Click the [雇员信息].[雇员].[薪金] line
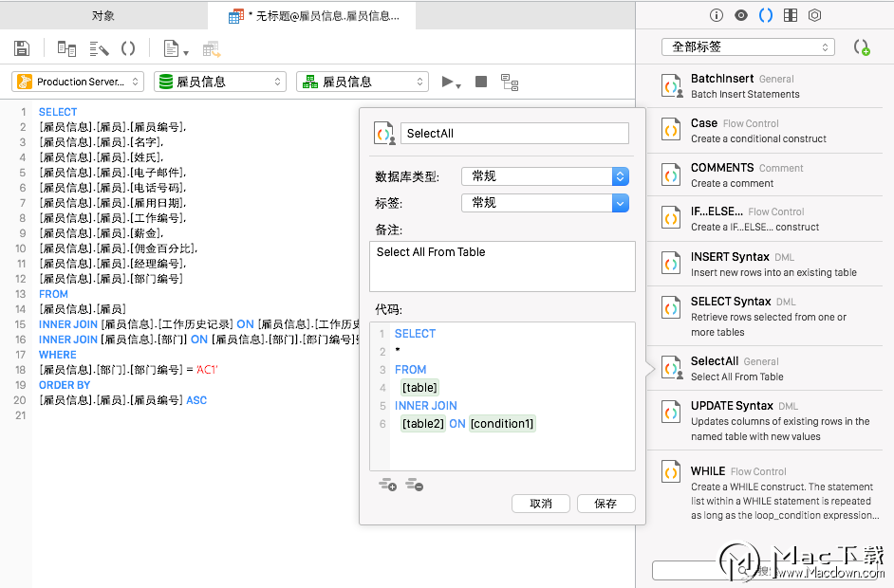This screenshot has height=588, width=894. [x=101, y=233]
